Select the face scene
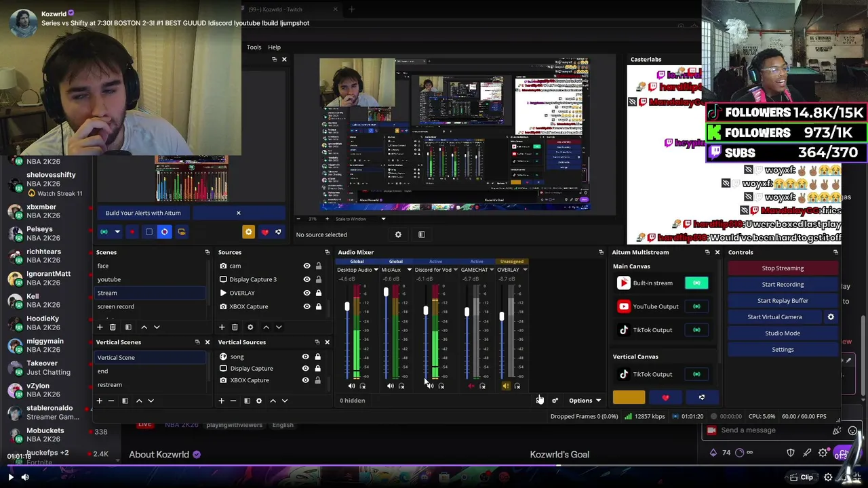 tap(150, 266)
